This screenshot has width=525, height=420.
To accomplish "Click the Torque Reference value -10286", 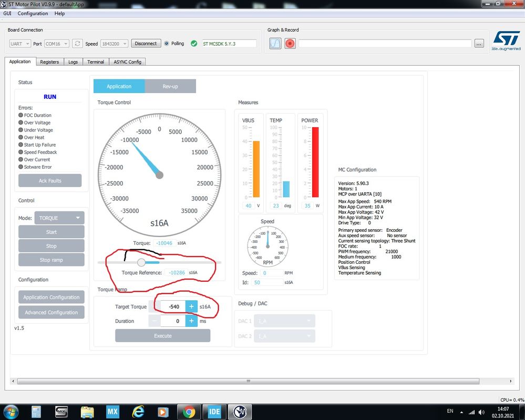I will [x=177, y=273].
